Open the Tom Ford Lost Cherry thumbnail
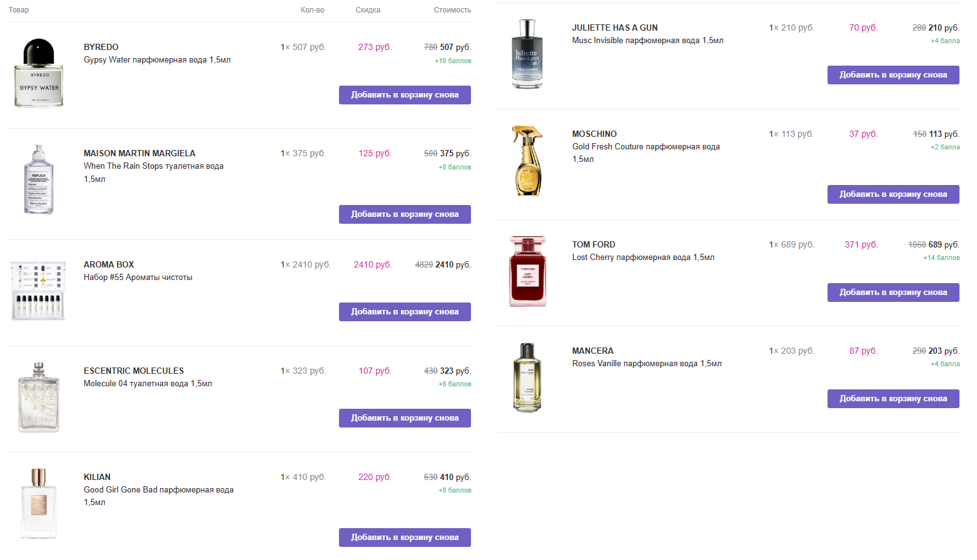 (x=527, y=271)
